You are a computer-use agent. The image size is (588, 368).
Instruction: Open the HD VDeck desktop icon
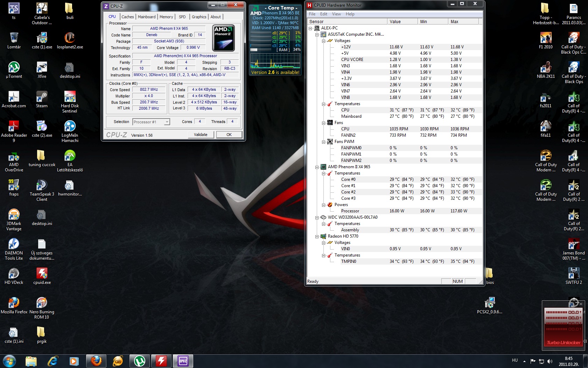(x=14, y=276)
